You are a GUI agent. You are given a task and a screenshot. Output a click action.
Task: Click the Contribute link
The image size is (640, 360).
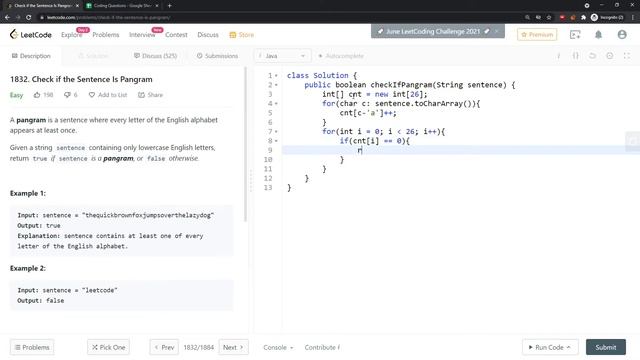coord(322,347)
